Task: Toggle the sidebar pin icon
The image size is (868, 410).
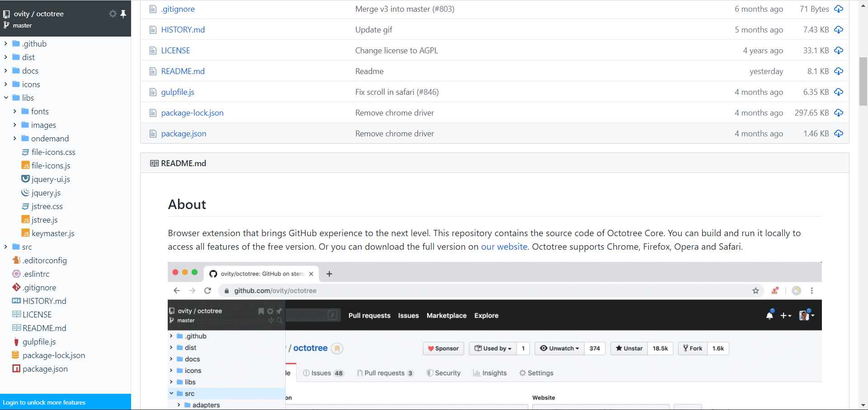Action: point(123,14)
